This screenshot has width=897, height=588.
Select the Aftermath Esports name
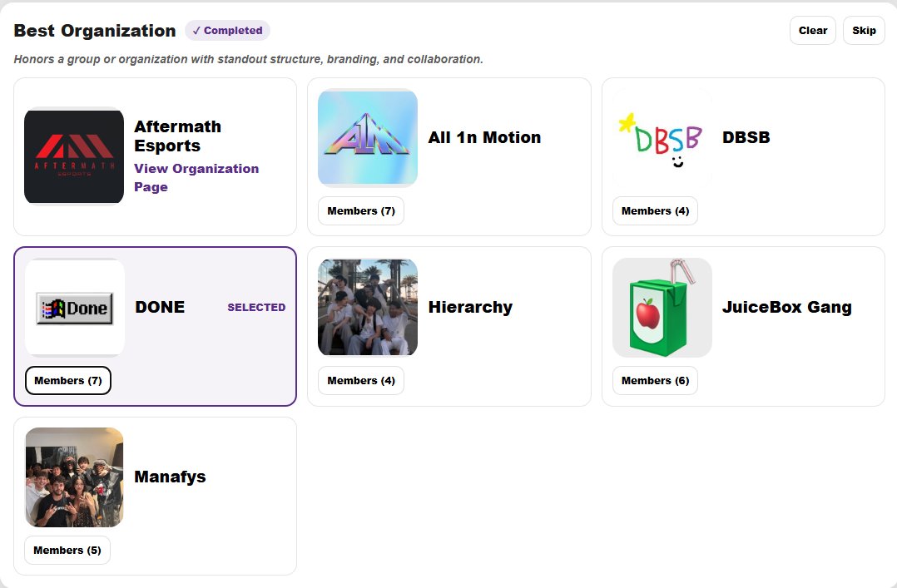point(177,136)
